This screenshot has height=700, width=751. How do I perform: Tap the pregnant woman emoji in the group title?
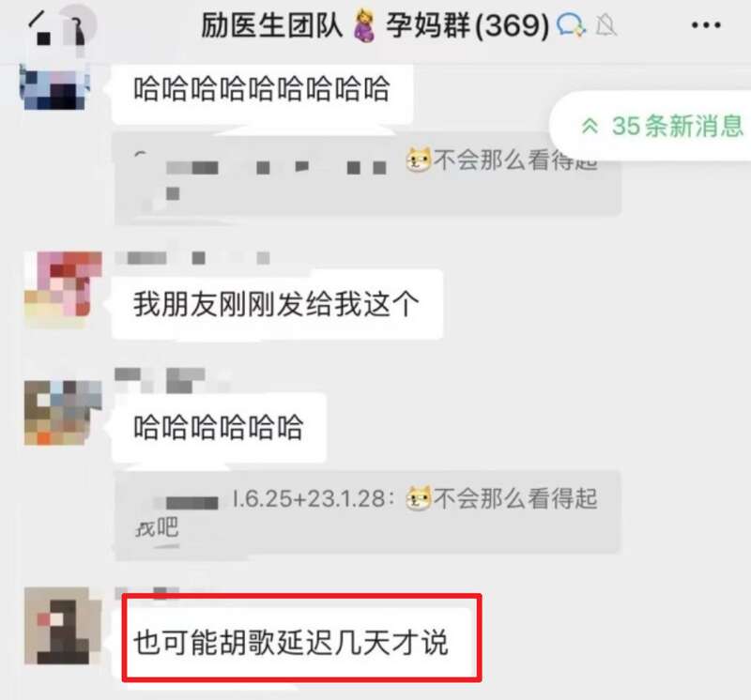pos(364,26)
